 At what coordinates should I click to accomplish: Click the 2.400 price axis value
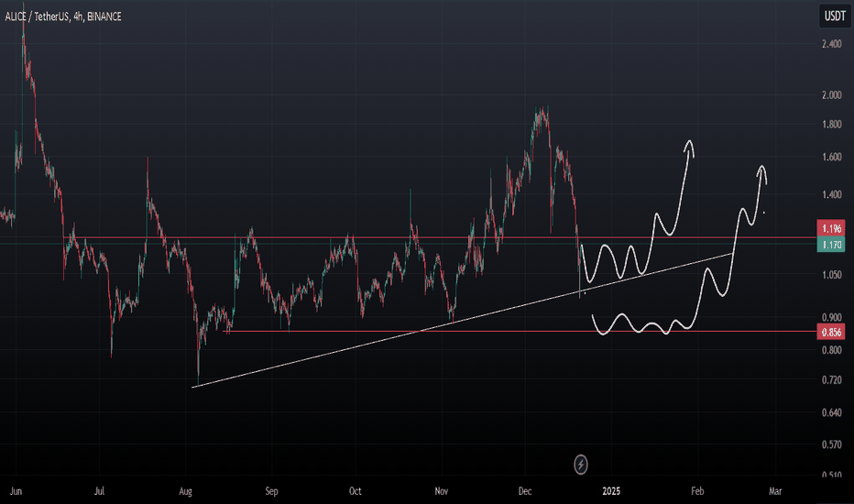pyautogui.click(x=832, y=44)
